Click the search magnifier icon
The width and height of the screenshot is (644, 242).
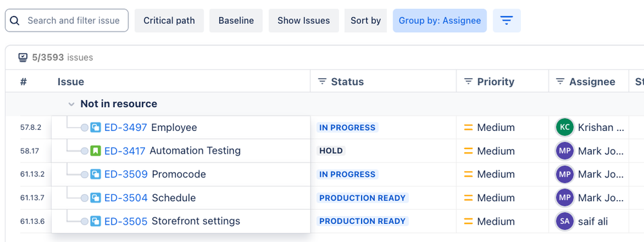(x=15, y=21)
